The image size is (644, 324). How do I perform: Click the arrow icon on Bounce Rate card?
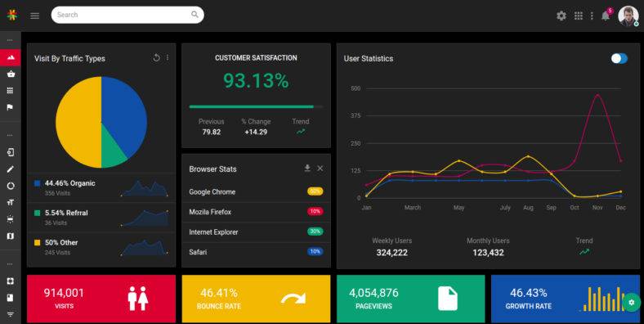(x=293, y=298)
